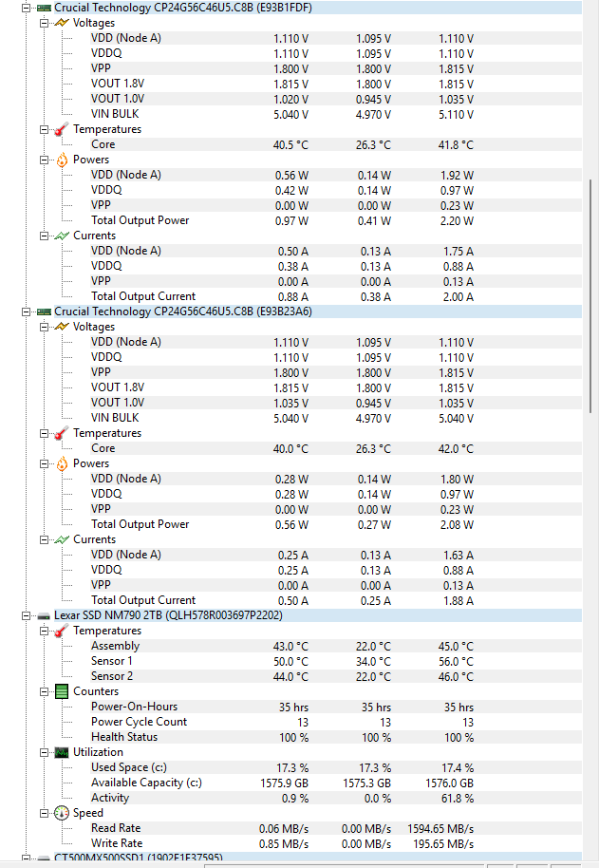This screenshot has width=599, height=868.
Task: Click the RAM module icon for Crucial E93B1FDF
Action: click(x=45, y=8)
